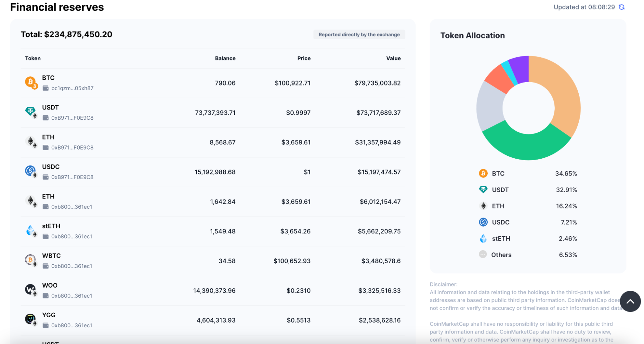Click the WOO token icon
The width and height of the screenshot is (644, 344).
click(31, 290)
